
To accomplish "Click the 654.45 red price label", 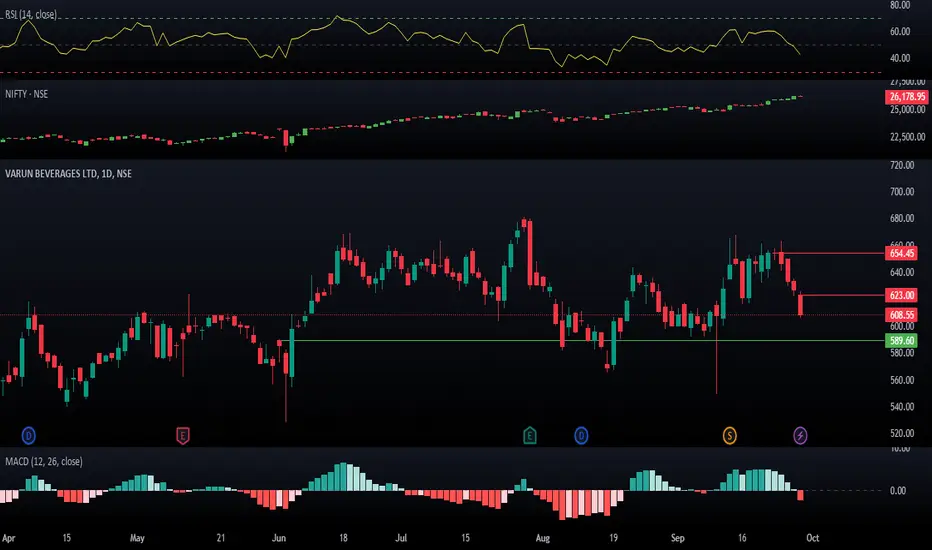I will (902, 253).
